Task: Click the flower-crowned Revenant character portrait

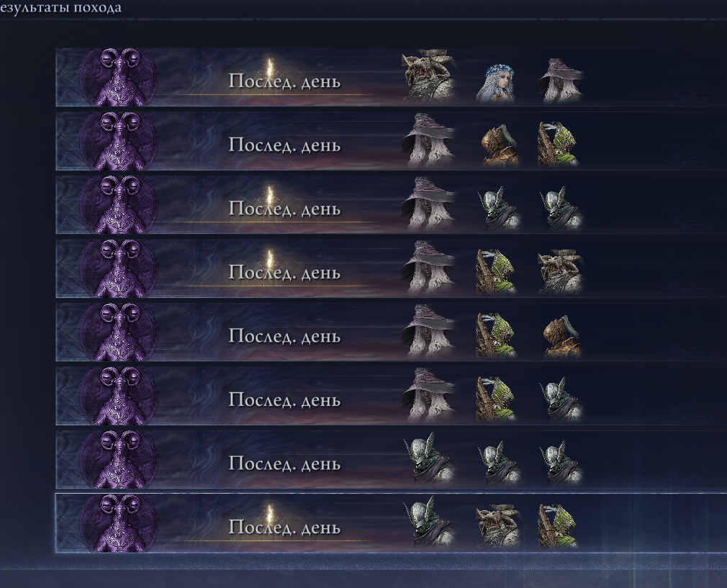Action: [x=496, y=84]
